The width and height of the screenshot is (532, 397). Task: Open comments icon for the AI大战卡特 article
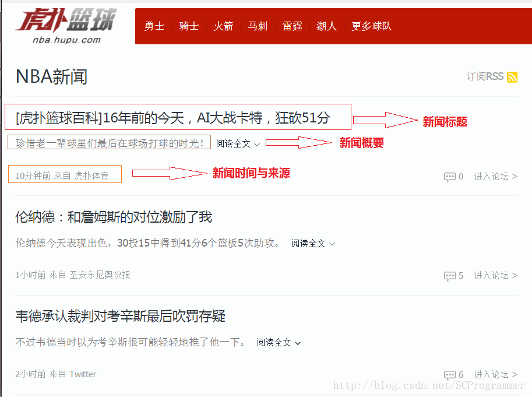coord(450,177)
